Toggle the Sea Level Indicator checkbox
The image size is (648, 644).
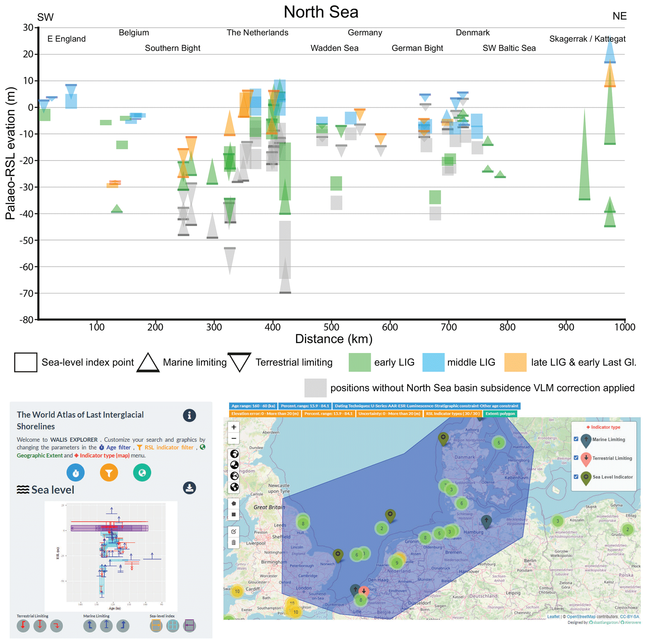coord(576,476)
